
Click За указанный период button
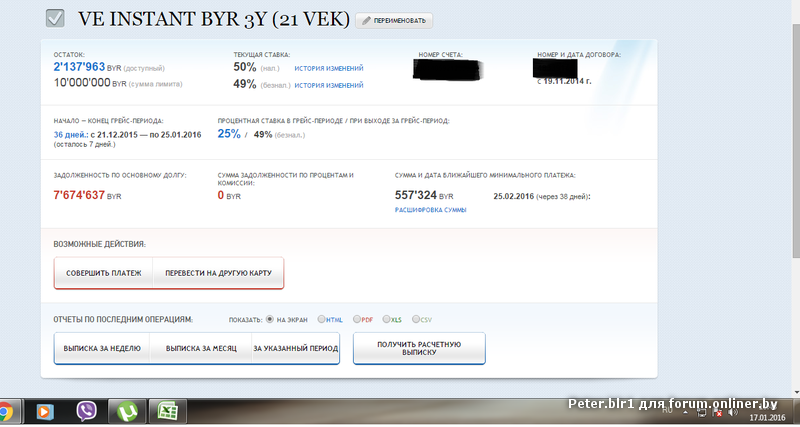[x=295, y=348]
